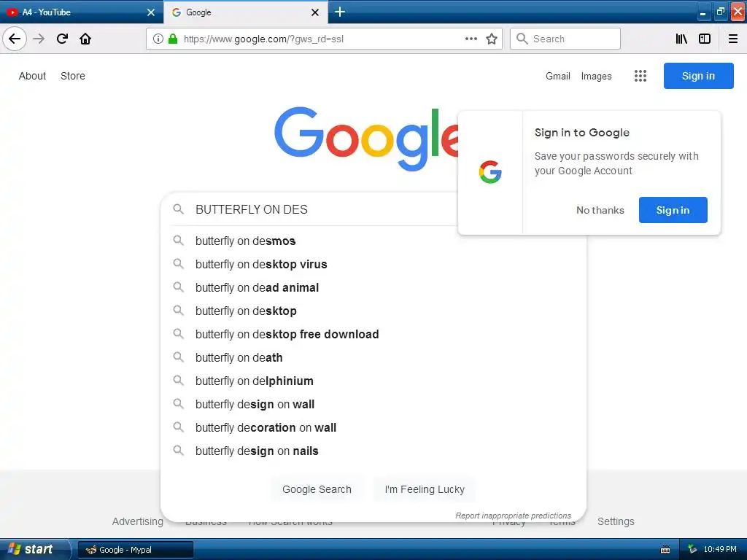This screenshot has width=747, height=560.
Task: Toggle the sidebars icon
Action: [x=705, y=39]
